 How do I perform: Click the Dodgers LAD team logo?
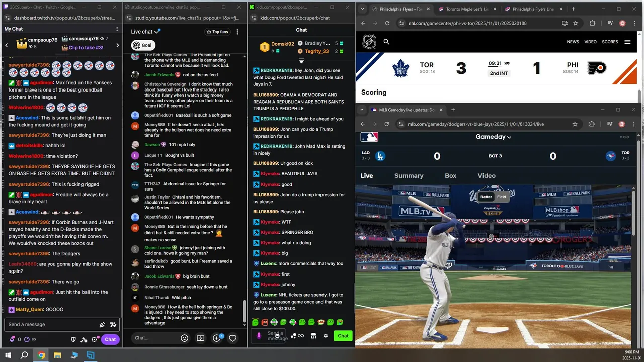pyautogui.click(x=380, y=156)
